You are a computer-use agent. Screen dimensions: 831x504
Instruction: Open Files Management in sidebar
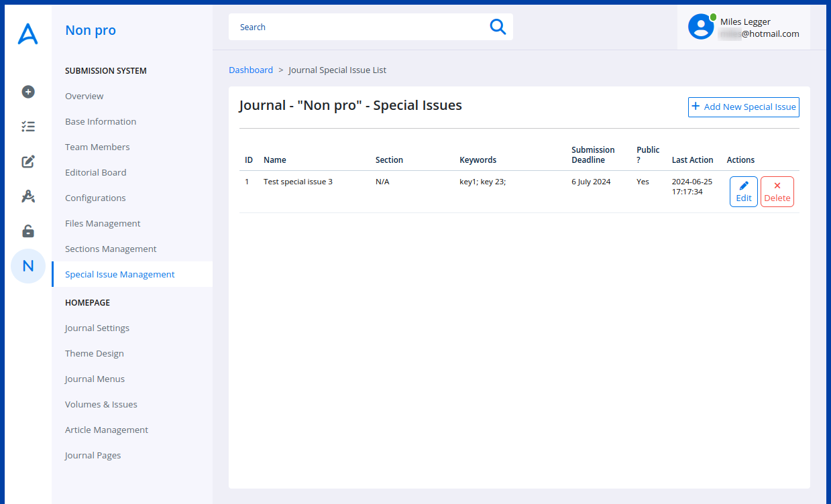coord(103,223)
